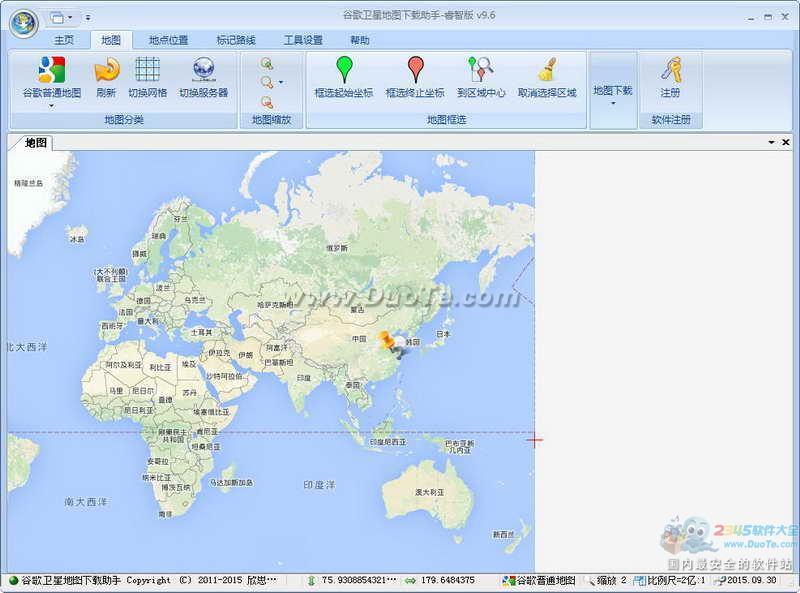
Task: Click the latitude value 75.9308854321 in status bar
Action: point(359,580)
